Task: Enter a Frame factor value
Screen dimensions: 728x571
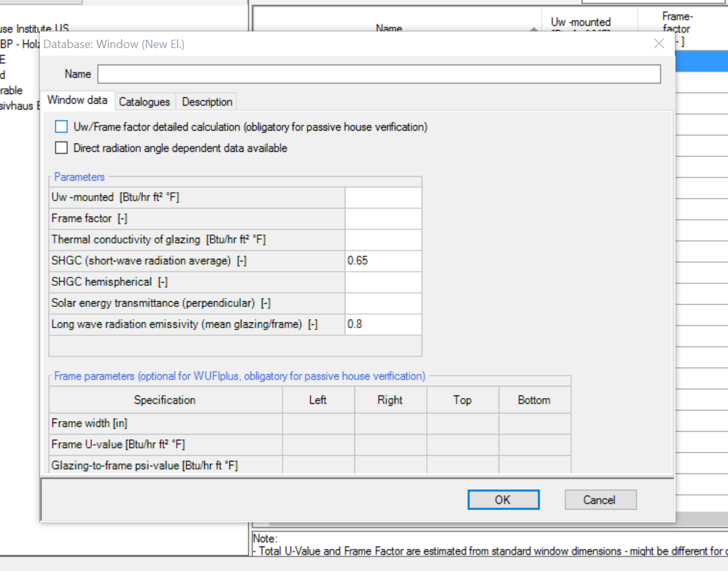Action: point(383,218)
